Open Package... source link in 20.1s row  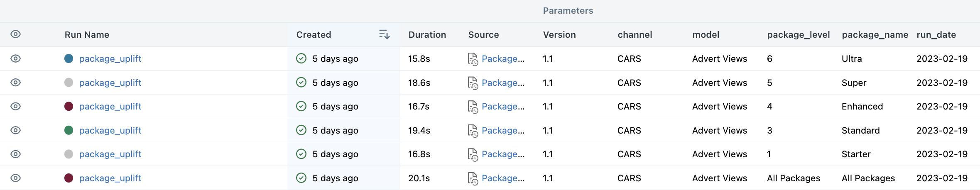503,178
